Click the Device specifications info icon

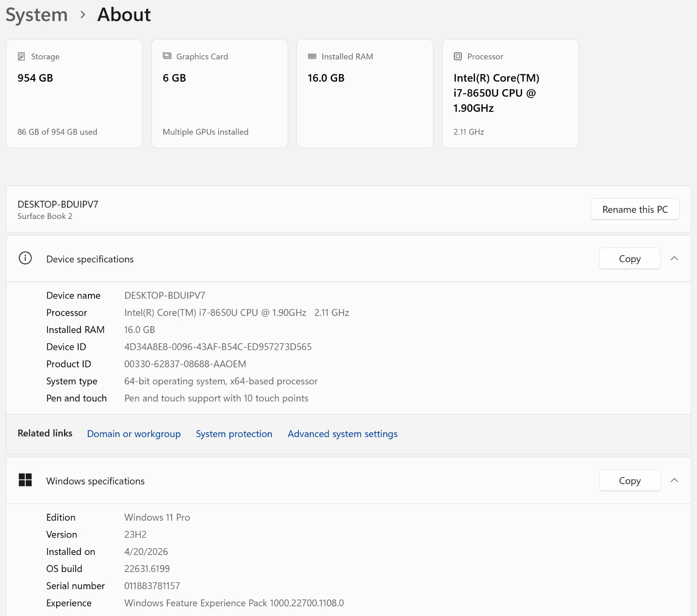tap(25, 259)
